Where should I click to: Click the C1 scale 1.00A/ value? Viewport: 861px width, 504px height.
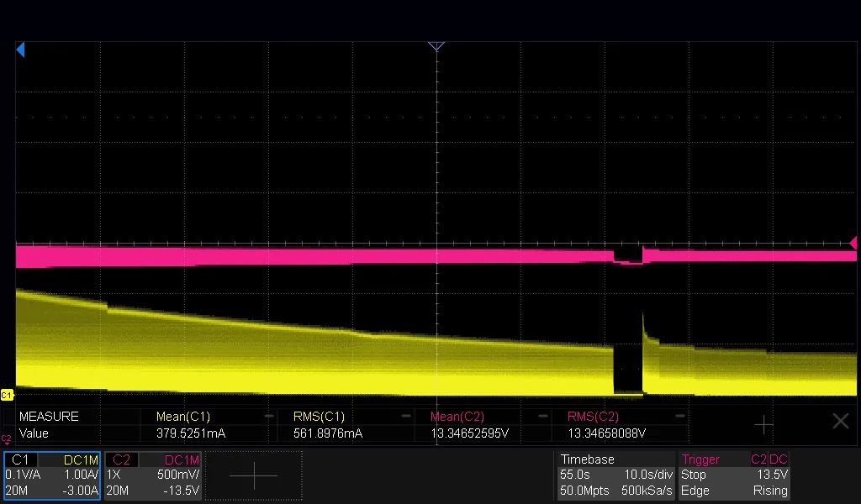[x=82, y=475]
